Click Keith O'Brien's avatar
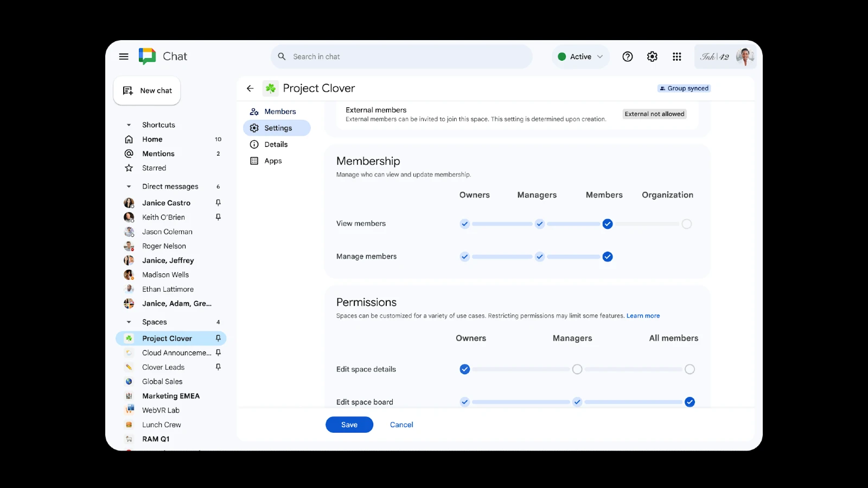The height and width of the screenshot is (488, 868). (129, 217)
